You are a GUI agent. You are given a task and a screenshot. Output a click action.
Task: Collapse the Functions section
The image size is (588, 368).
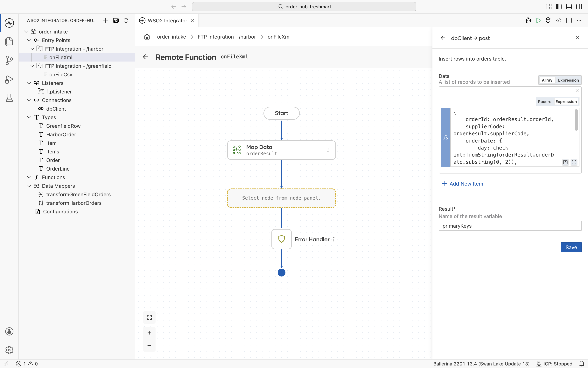[x=29, y=177]
